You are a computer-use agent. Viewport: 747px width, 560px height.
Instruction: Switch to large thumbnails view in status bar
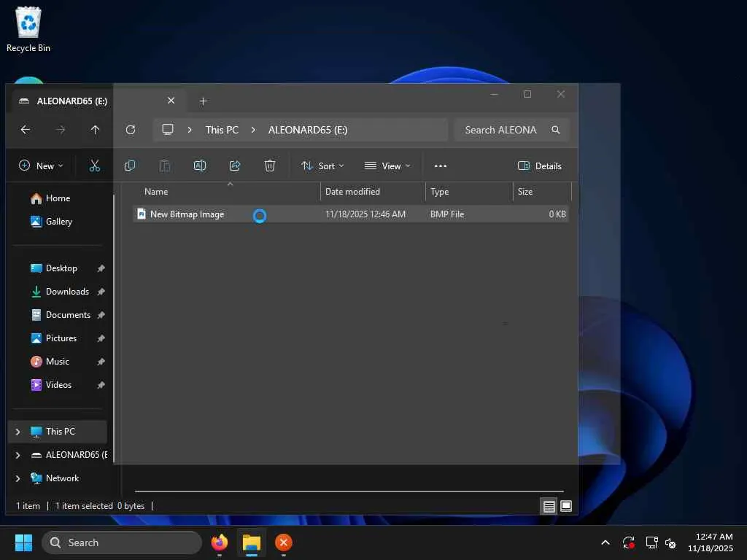[566, 506]
